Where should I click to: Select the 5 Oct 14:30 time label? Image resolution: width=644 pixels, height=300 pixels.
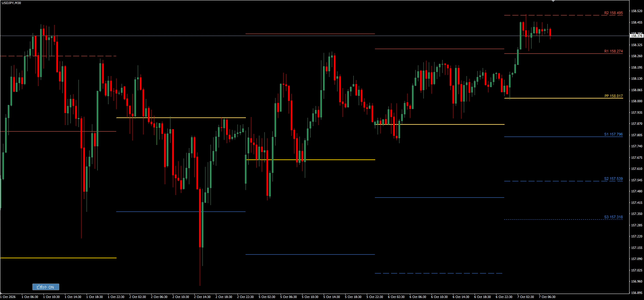[x=331, y=297]
